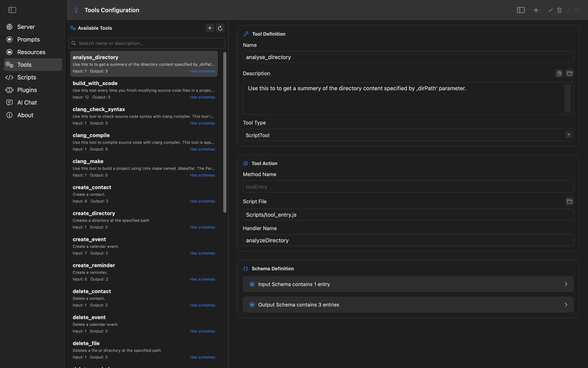
Task: Expand Output Schema contains 3 entries
Action: pyautogui.click(x=408, y=305)
